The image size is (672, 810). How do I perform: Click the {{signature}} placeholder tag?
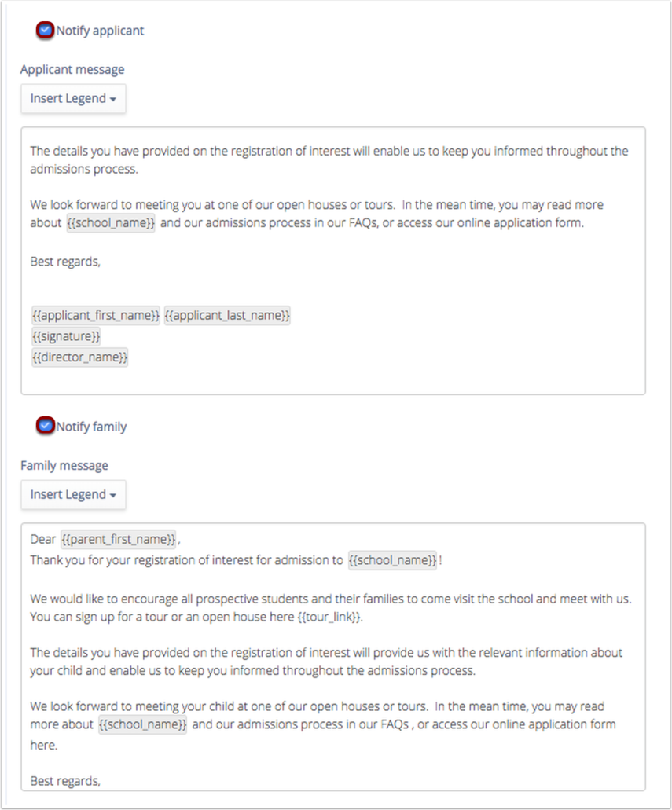(x=66, y=336)
